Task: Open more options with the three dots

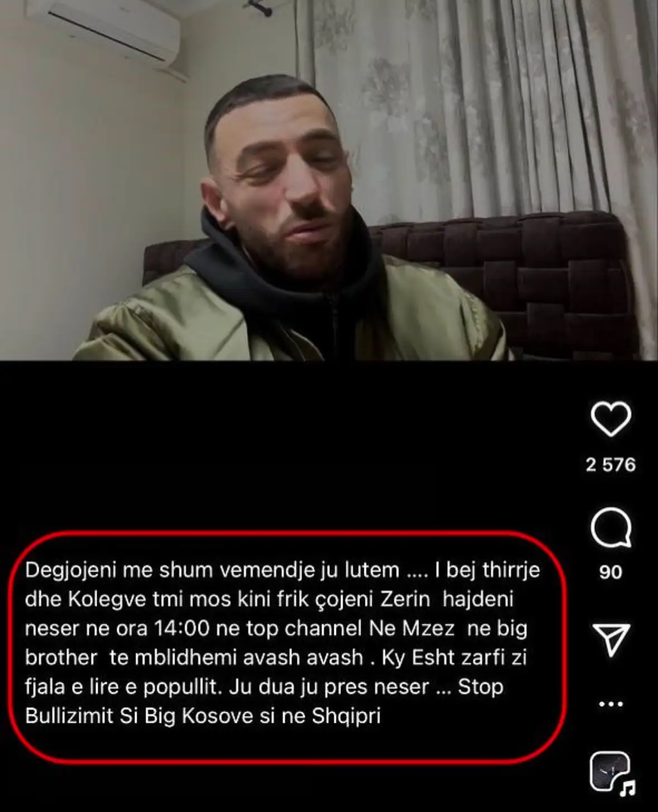Action: [x=611, y=704]
